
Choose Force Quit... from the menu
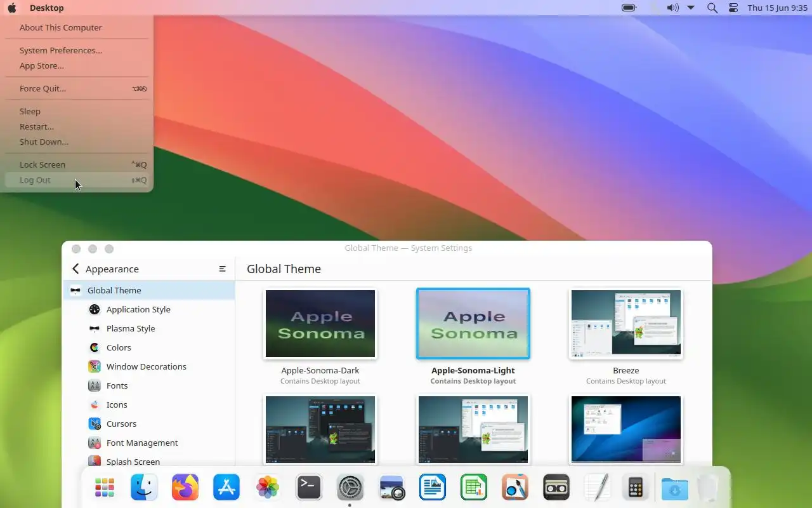[x=77, y=88]
